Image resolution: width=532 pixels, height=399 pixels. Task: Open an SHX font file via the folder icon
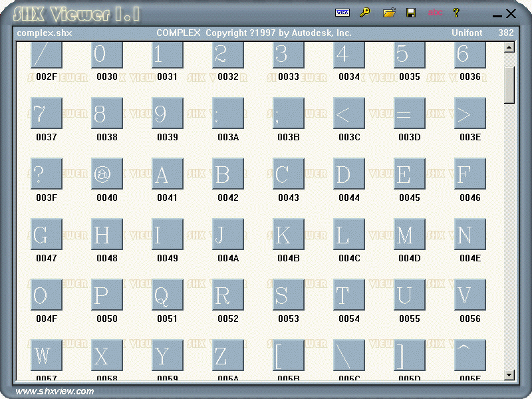pos(389,12)
